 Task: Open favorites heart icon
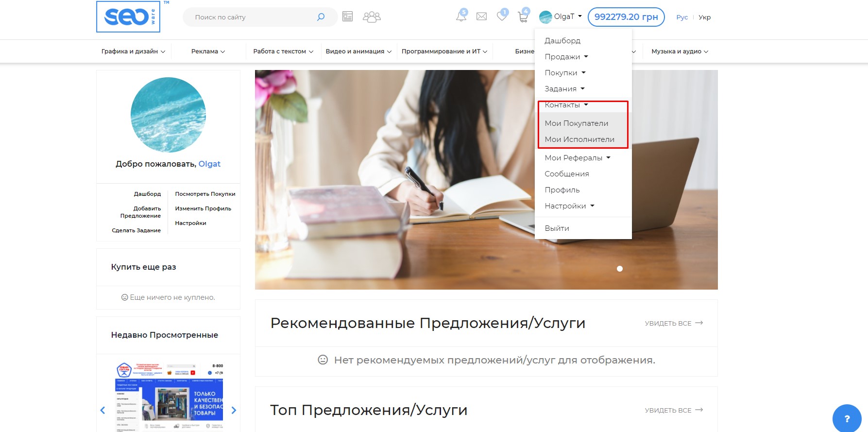pos(502,17)
